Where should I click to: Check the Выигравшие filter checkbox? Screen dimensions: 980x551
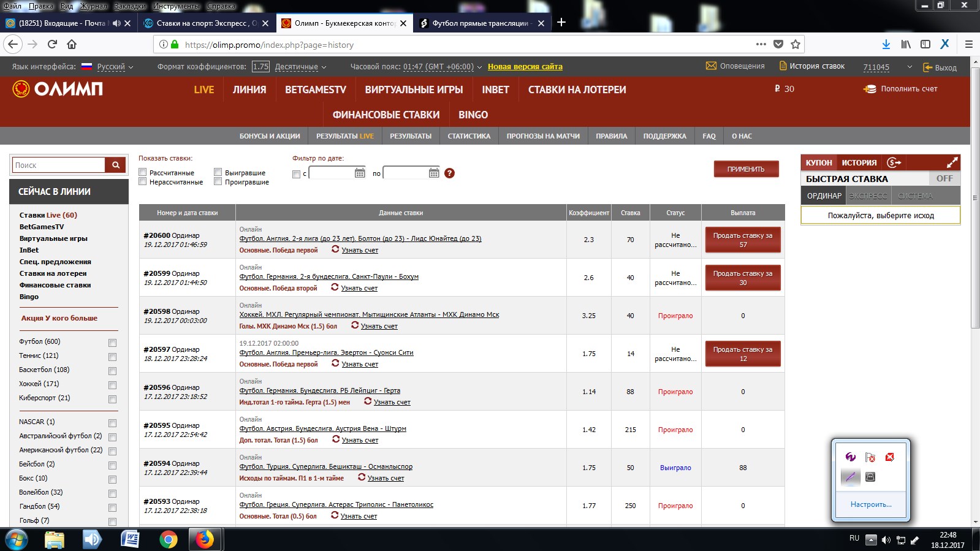[218, 172]
